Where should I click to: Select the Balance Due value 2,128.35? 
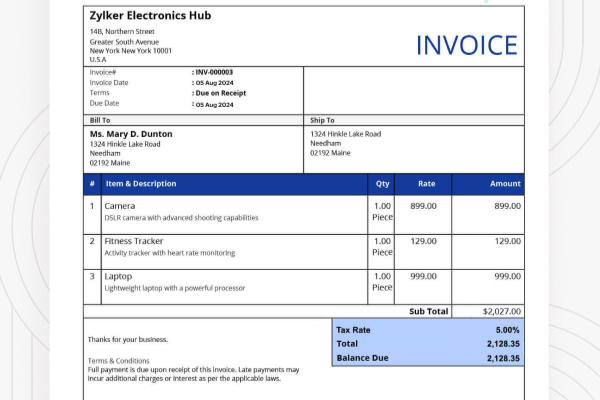click(x=503, y=358)
